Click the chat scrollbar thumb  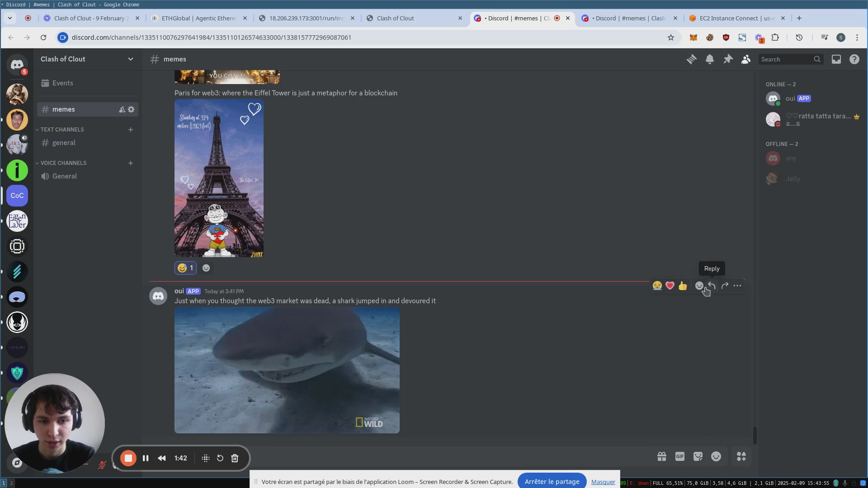[755, 436]
